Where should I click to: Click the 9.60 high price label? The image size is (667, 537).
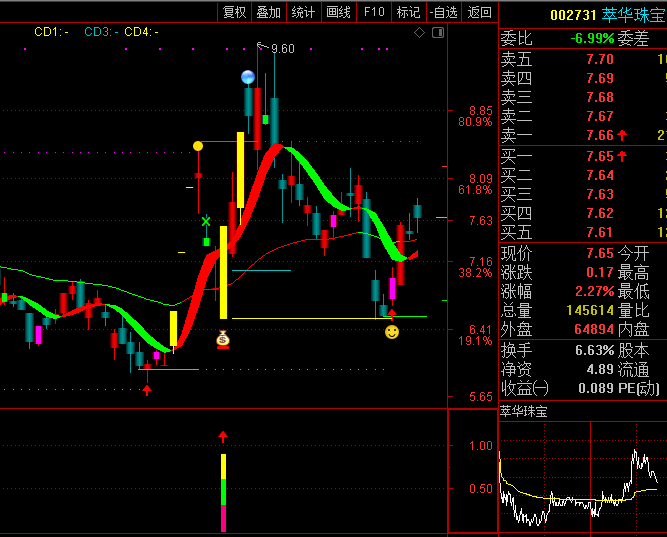click(x=282, y=48)
